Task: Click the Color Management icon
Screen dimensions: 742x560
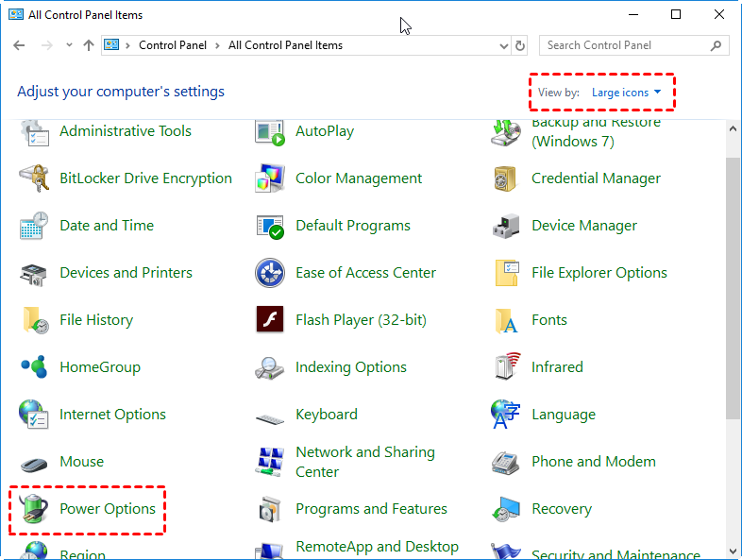Action: 270,178
